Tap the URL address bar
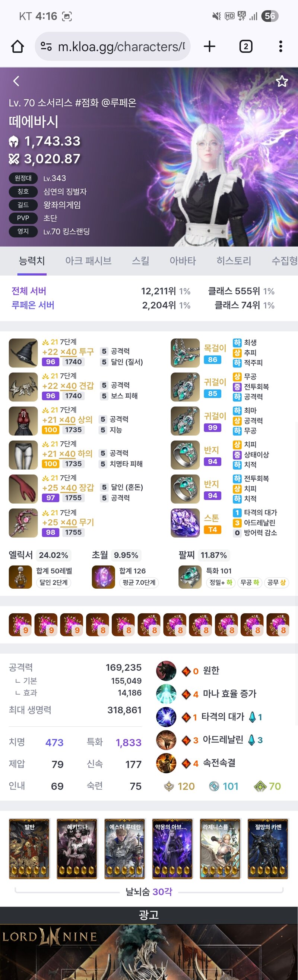 point(112,46)
